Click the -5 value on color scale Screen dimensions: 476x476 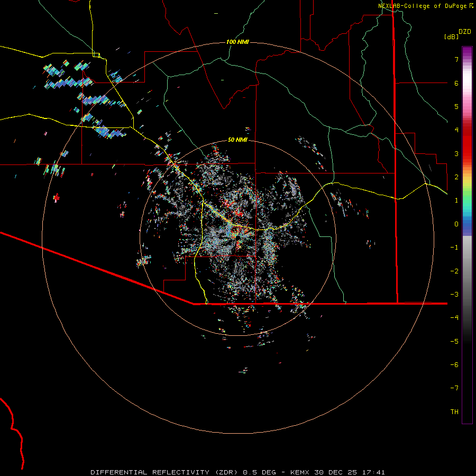pos(454,342)
